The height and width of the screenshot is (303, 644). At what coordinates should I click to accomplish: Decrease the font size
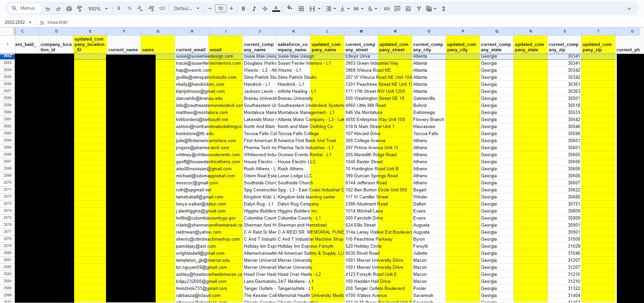[x=210, y=9]
